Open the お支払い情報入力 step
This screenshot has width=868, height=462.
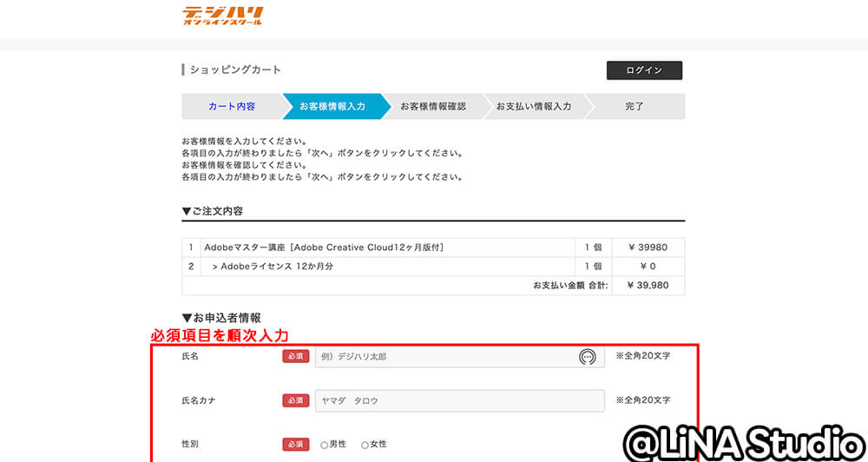click(x=533, y=107)
